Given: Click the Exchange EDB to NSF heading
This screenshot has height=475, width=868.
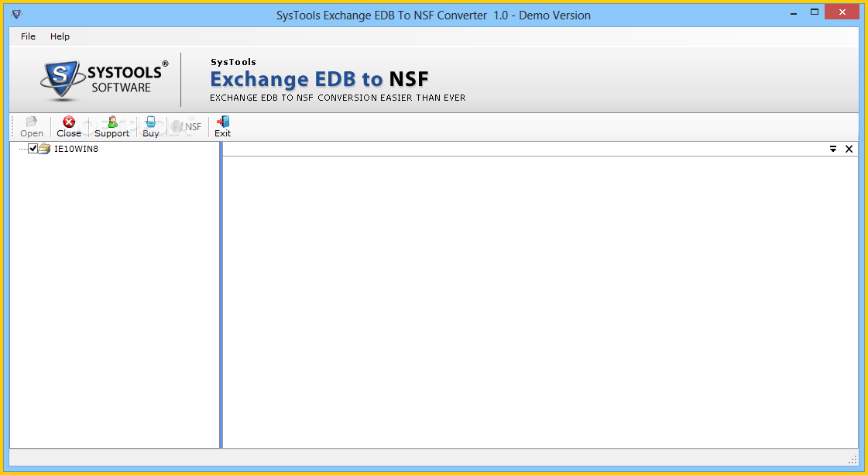Looking at the screenshot, I should [x=320, y=79].
